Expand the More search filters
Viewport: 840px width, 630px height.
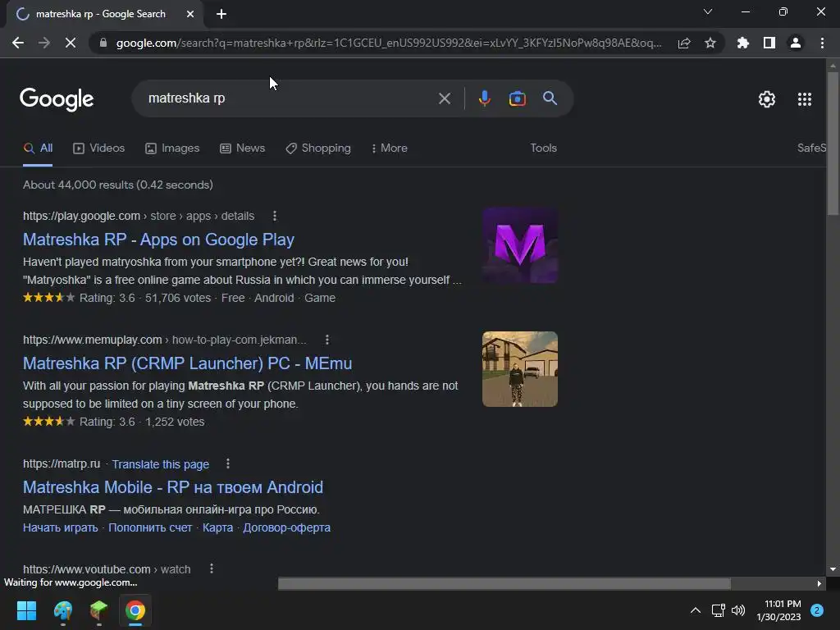pyautogui.click(x=390, y=148)
